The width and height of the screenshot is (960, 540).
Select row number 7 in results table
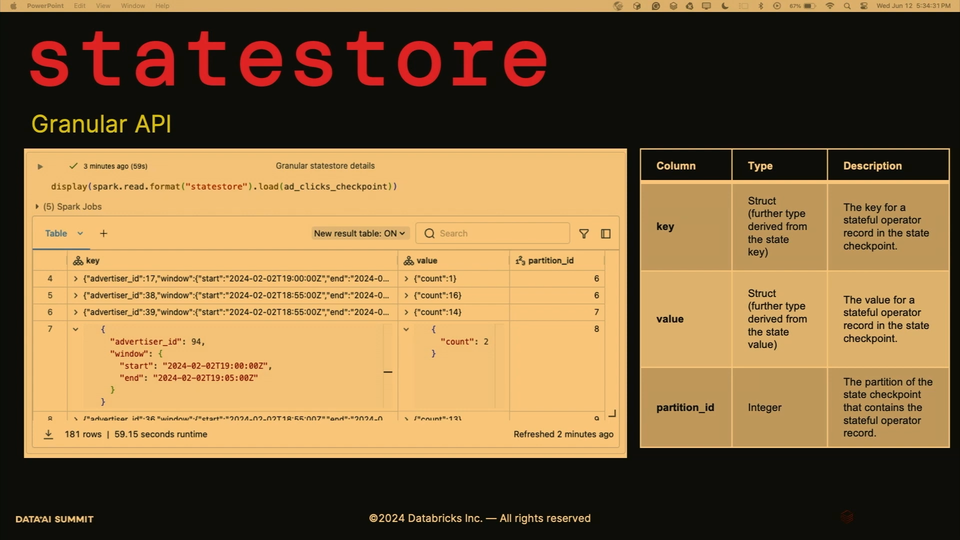click(50, 329)
